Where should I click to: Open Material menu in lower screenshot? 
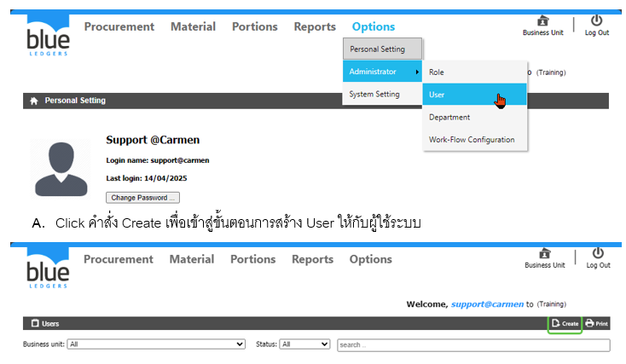pos(192,259)
